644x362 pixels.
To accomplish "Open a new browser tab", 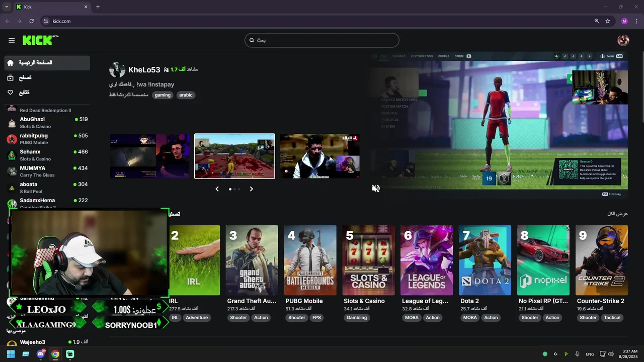I will [x=98, y=7].
